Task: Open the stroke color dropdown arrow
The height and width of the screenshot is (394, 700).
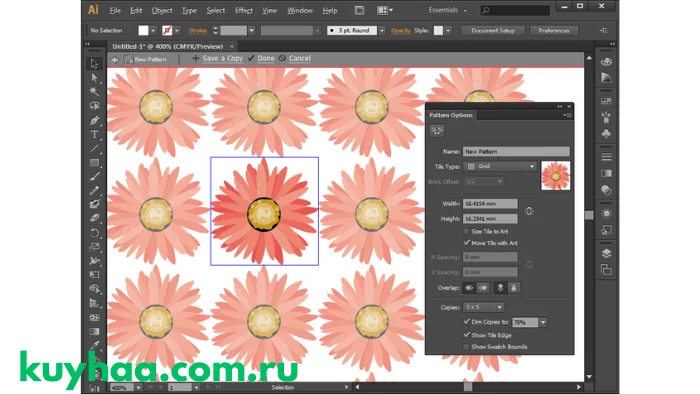Action: click(x=177, y=30)
